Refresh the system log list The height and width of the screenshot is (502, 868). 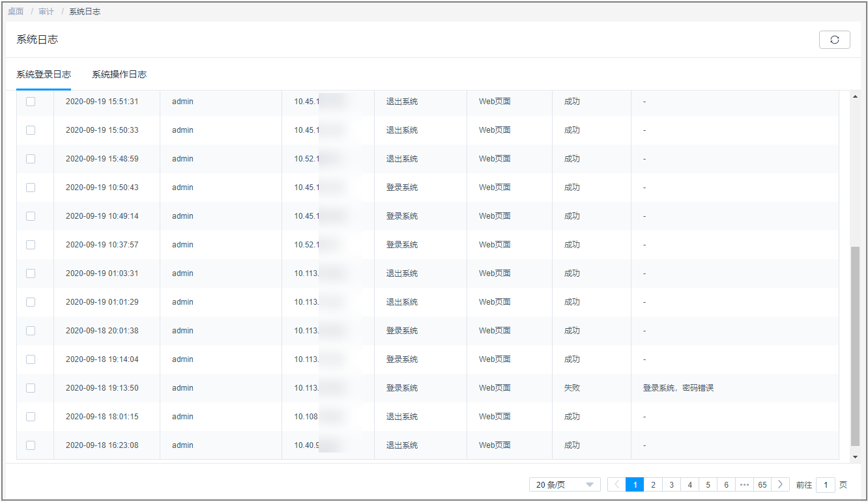pyautogui.click(x=834, y=40)
